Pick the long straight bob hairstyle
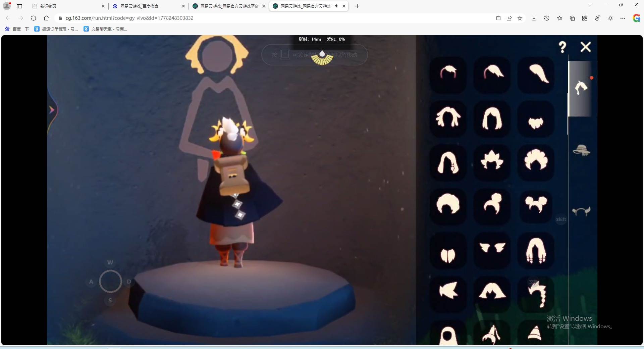644x349 pixels. [492, 118]
